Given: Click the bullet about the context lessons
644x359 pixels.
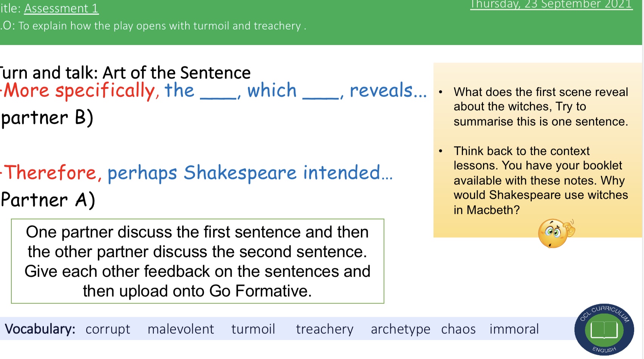Looking at the screenshot, I should 540,180.
